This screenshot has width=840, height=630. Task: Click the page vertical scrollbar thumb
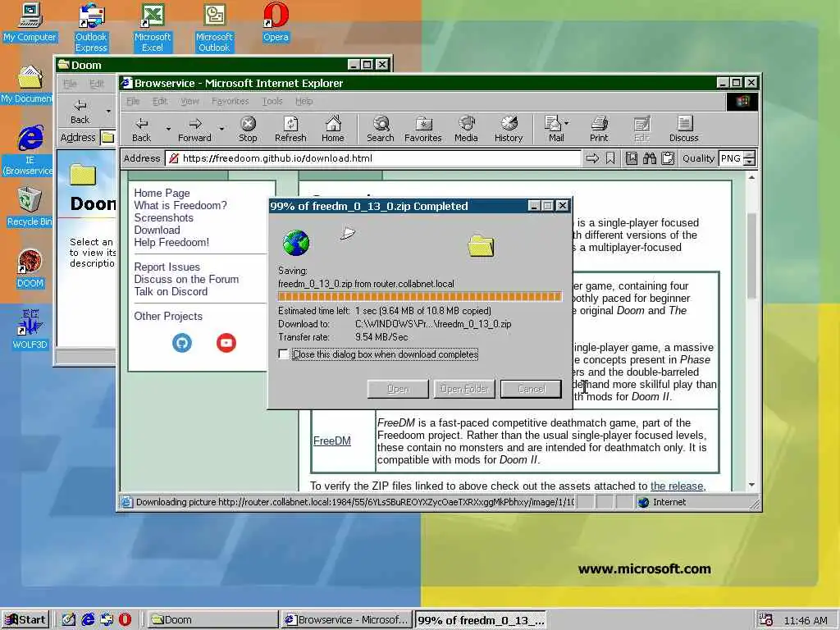coord(751,256)
